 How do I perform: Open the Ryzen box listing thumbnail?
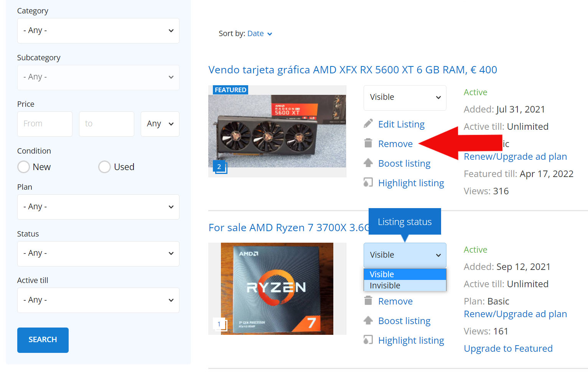[277, 289]
